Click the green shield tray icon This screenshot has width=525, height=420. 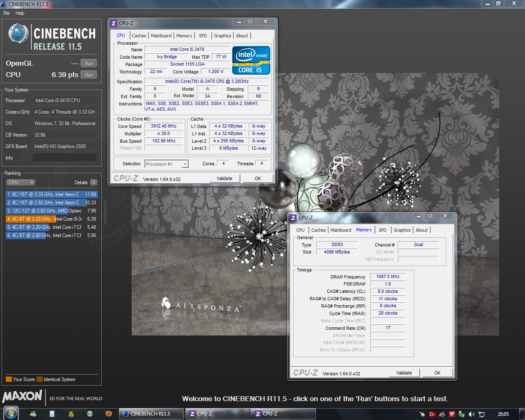tap(462, 414)
